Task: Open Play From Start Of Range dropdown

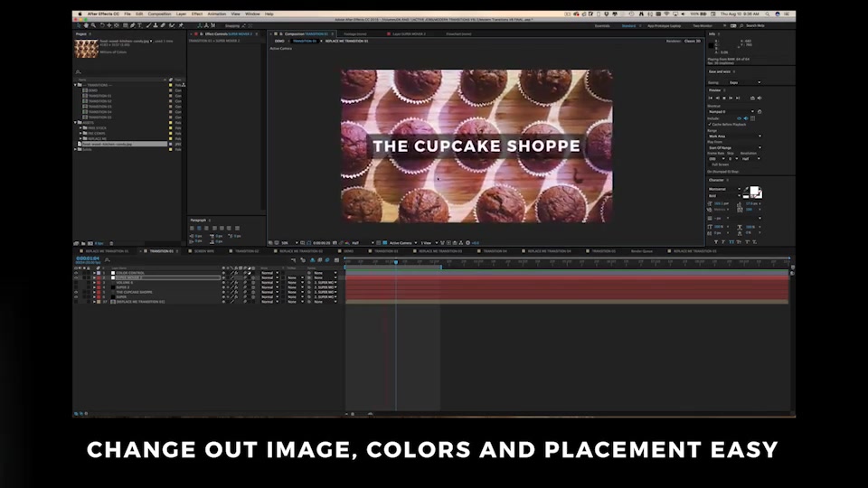Action: click(734, 147)
